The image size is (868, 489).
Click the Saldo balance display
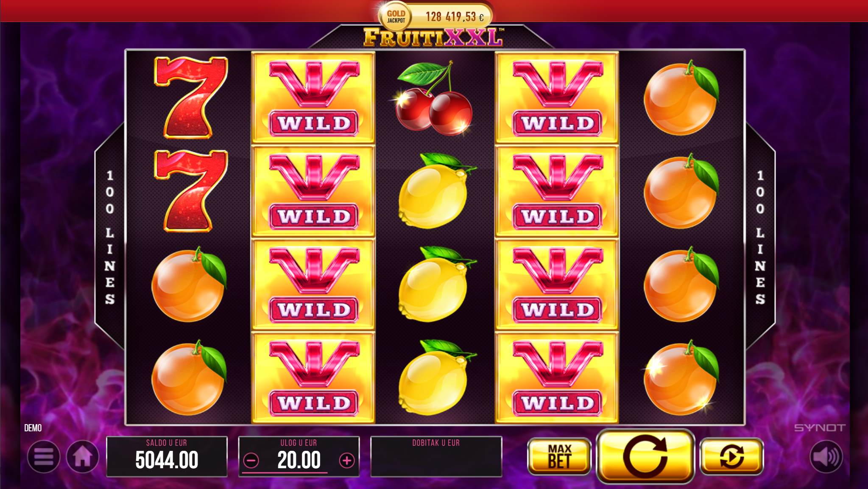[x=167, y=456]
